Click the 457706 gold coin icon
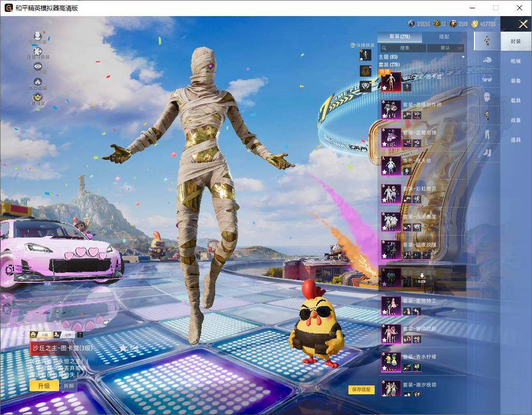The image size is (532, 415). pyautogui.click(x=474, y=23)
